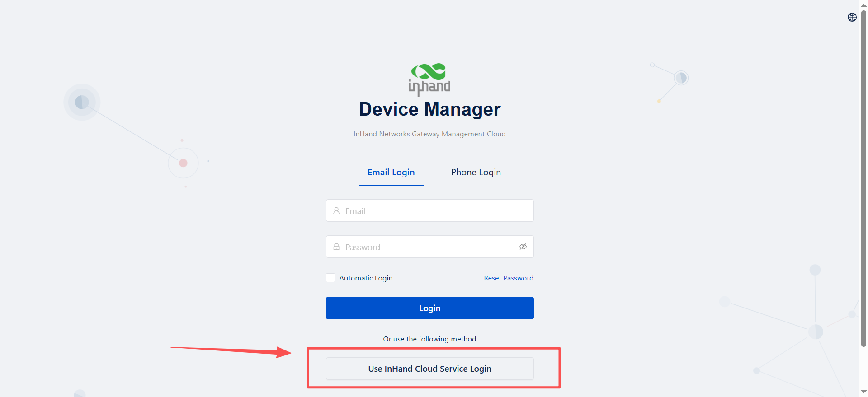
Task: Open the Reset Password link
Action: click(x=508, y=278)
